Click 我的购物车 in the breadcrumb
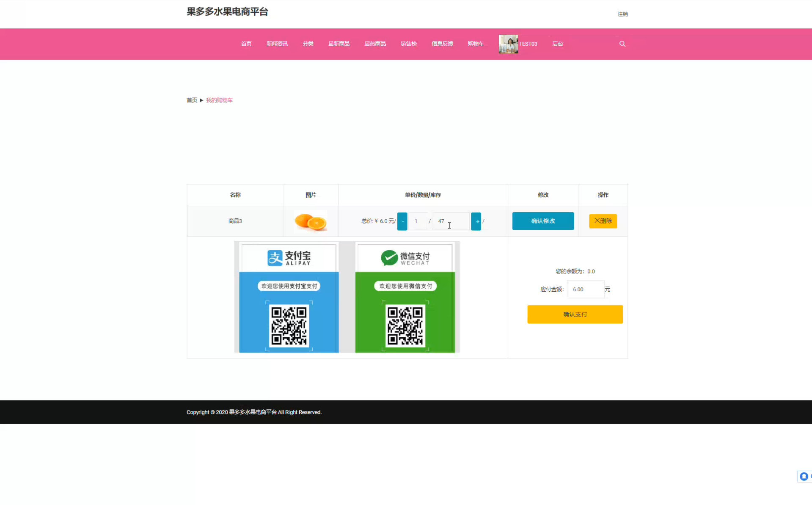Screen dimensions: 812x505 click(x=219, y=100)
